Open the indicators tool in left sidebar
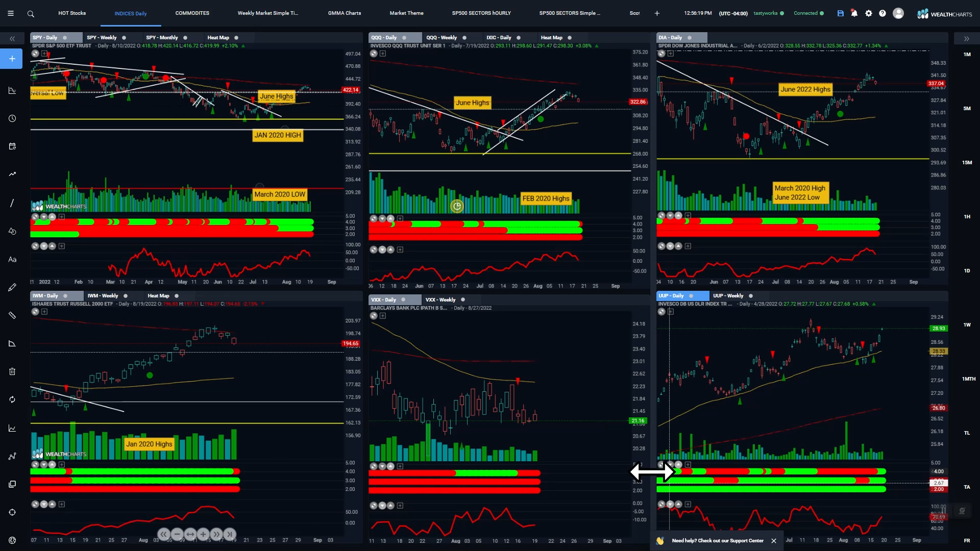The width and height of the screenshot is (980, 551). tap(12, 91)
